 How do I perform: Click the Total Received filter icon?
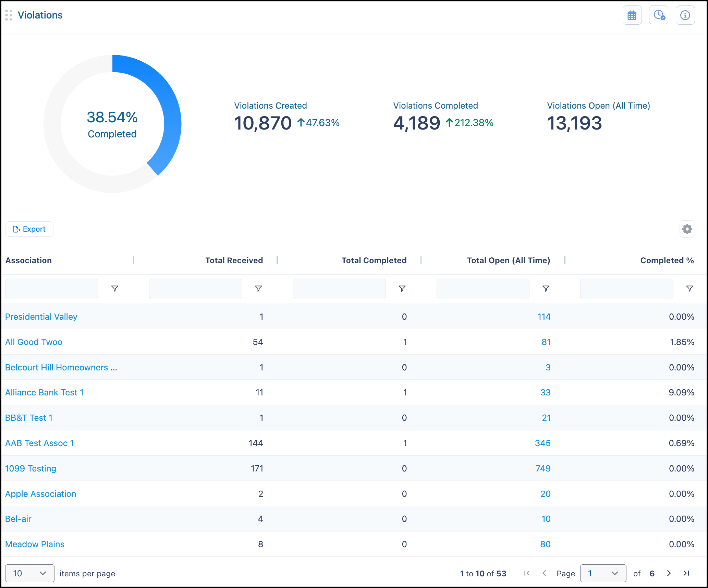[259, 289]
